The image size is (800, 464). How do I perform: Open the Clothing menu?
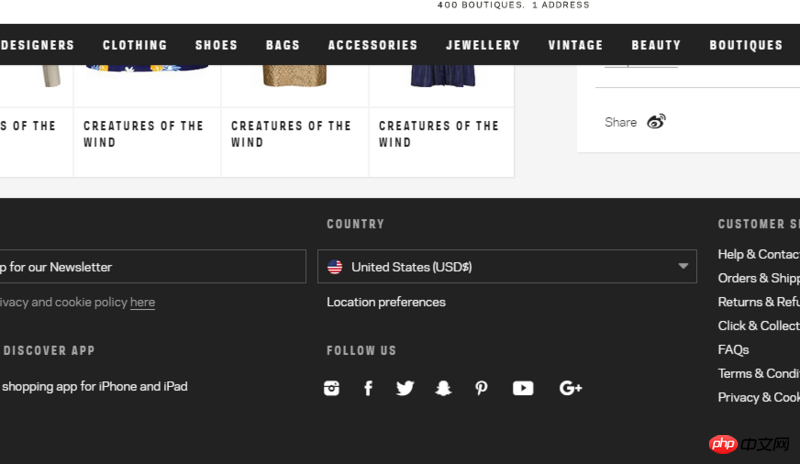point(135,45)
